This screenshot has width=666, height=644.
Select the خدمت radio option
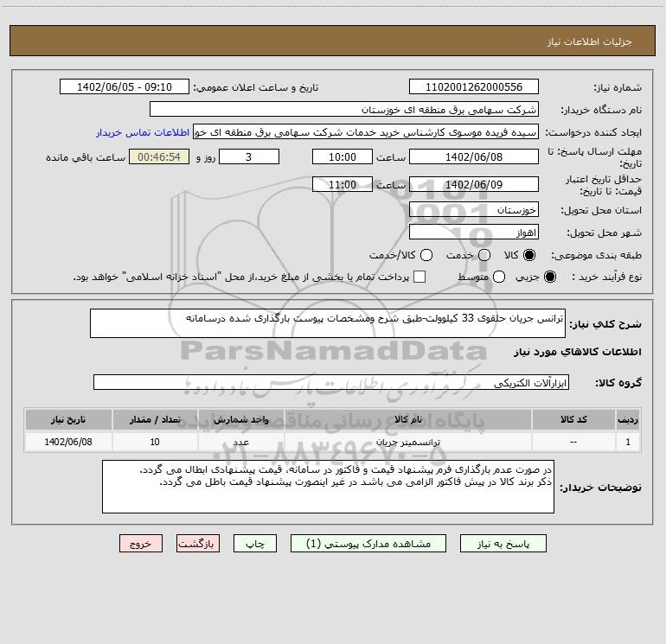[483, 255]
